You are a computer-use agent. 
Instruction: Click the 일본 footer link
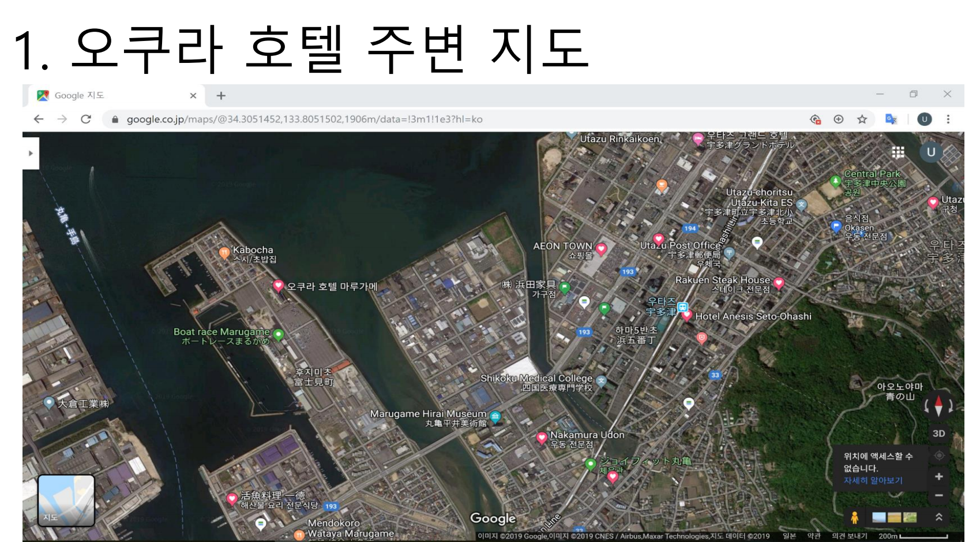(789, 536)
